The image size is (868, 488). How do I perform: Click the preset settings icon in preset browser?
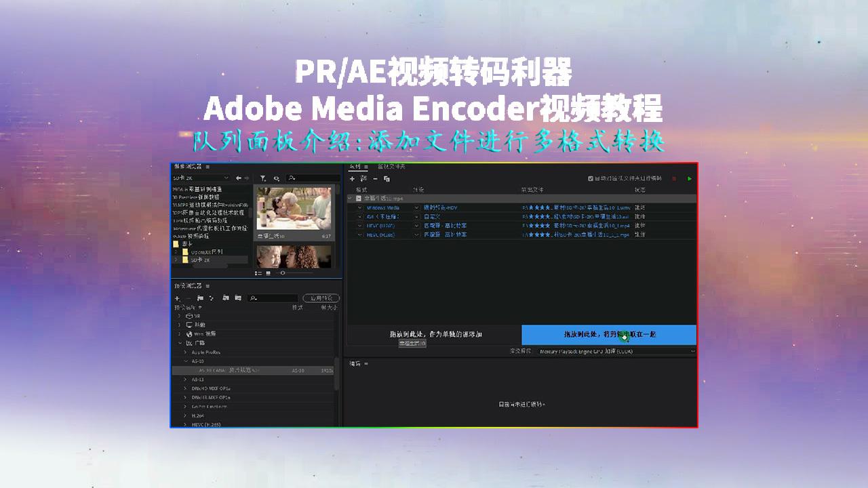click(212, 298)
